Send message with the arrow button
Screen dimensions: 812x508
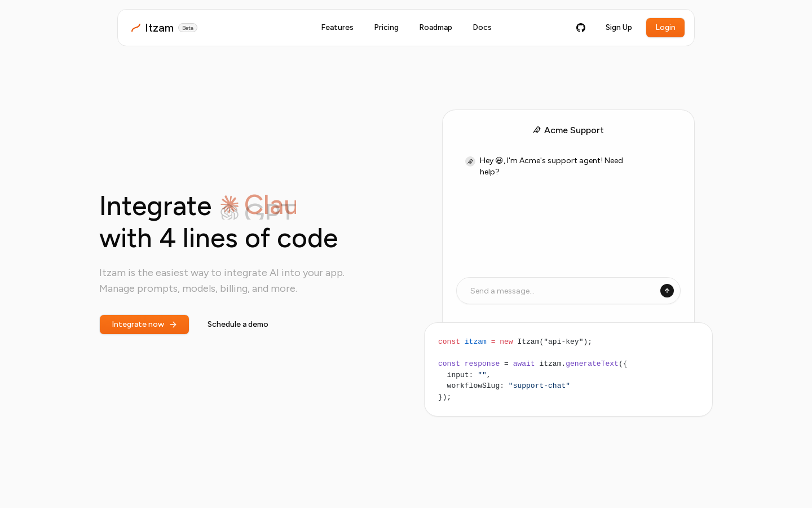667,291
